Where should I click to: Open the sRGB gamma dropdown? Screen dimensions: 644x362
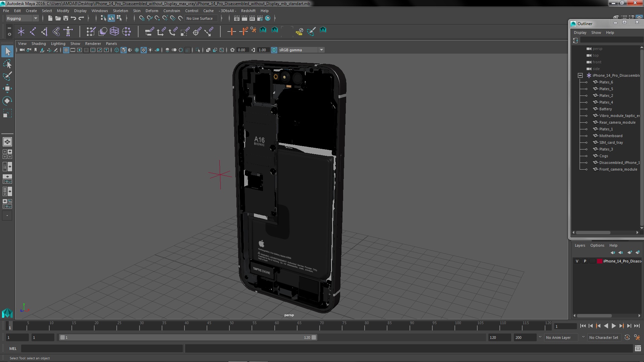pos(301,50)
